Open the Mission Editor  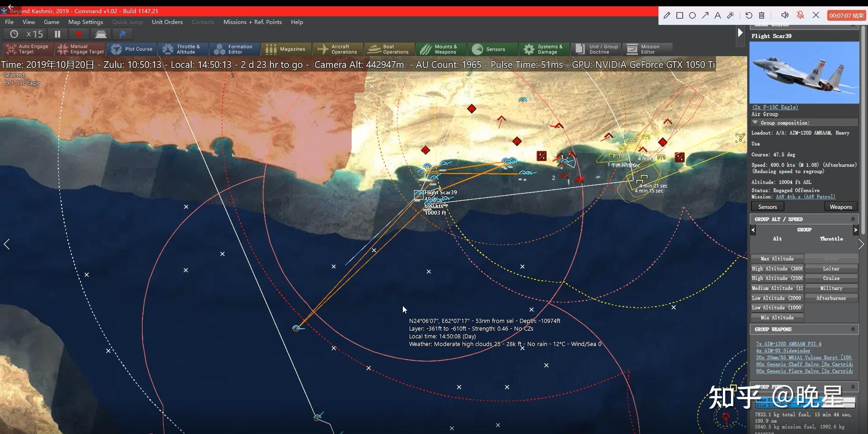point(647,49)
